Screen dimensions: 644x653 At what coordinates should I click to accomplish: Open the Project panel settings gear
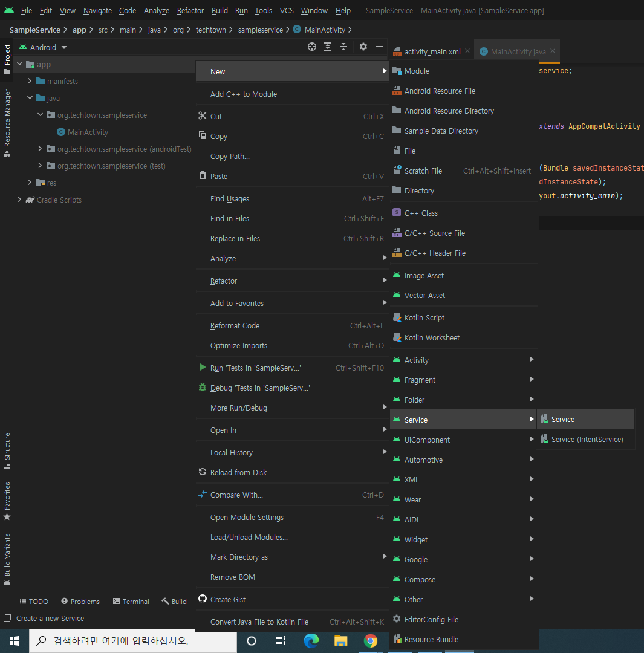tap(363, 47)
